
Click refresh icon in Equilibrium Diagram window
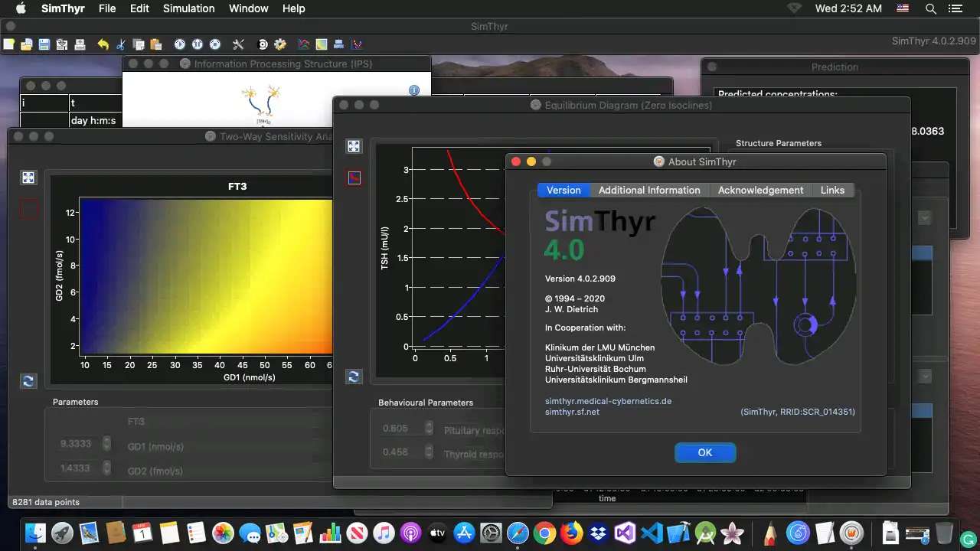pyautogui.click(x=354, y=376)
